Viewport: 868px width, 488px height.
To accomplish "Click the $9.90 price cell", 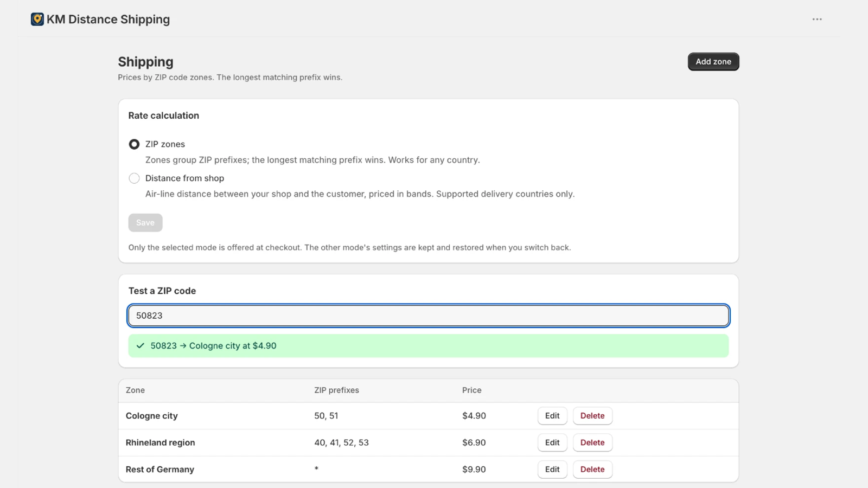I will point(474,470).
